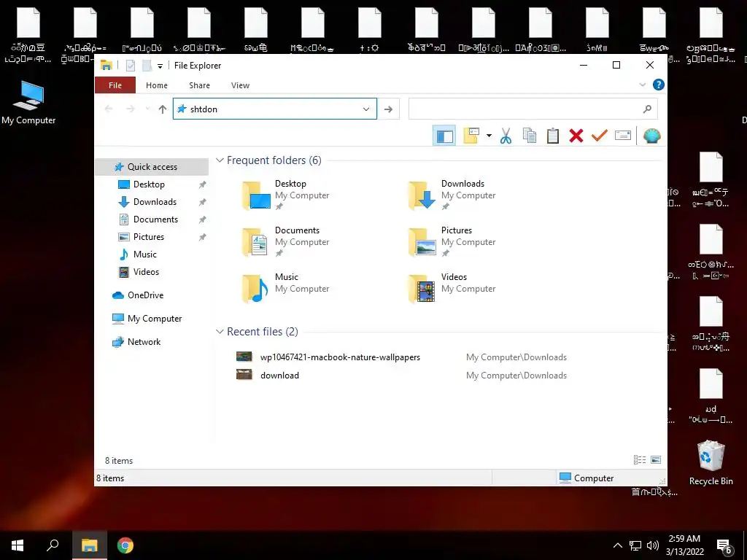Screen dimensions: 747x560
Task: Click the network tray icon
Action: [x=635, y=545]
